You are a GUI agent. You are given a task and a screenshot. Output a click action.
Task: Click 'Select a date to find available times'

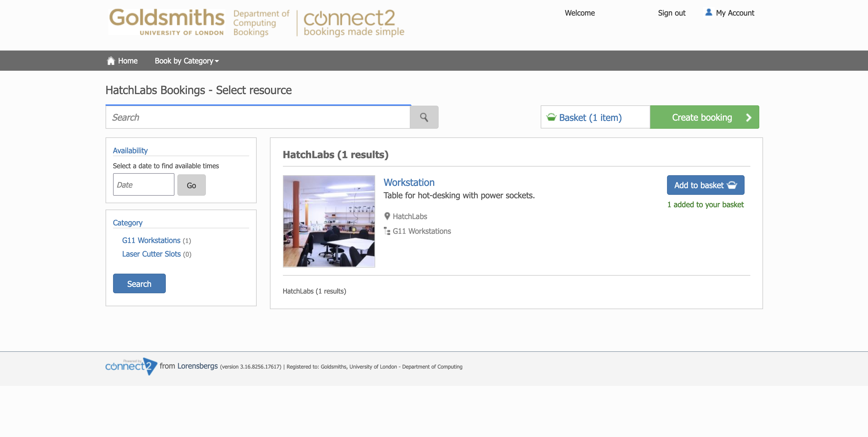pos(166,166)
